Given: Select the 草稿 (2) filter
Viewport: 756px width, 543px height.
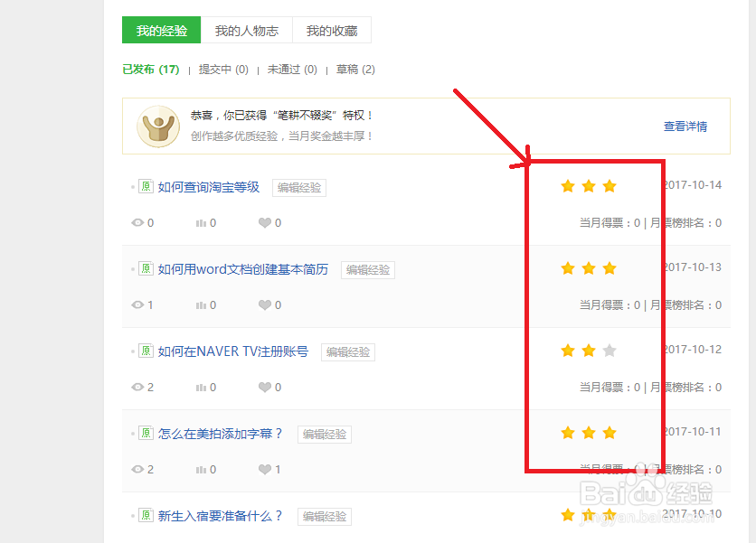Looking at the screenshot, I should (355, 69).
